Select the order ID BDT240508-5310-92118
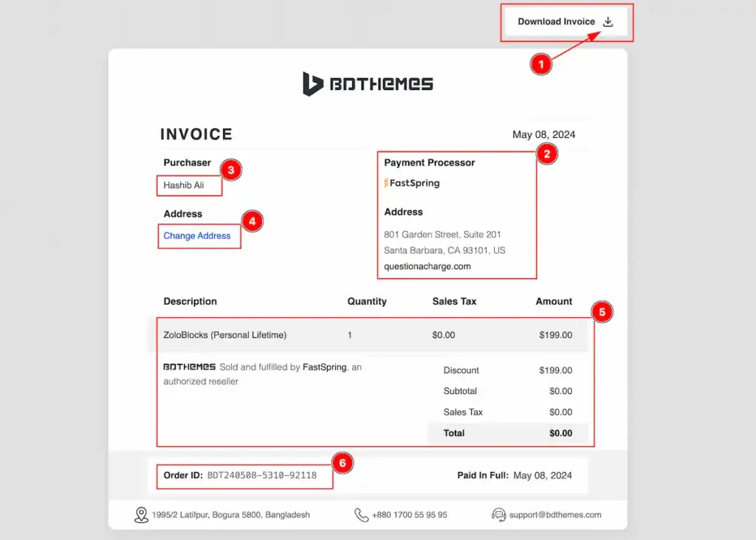The width and height of the screenshot is (756, 540). point(262,475)
